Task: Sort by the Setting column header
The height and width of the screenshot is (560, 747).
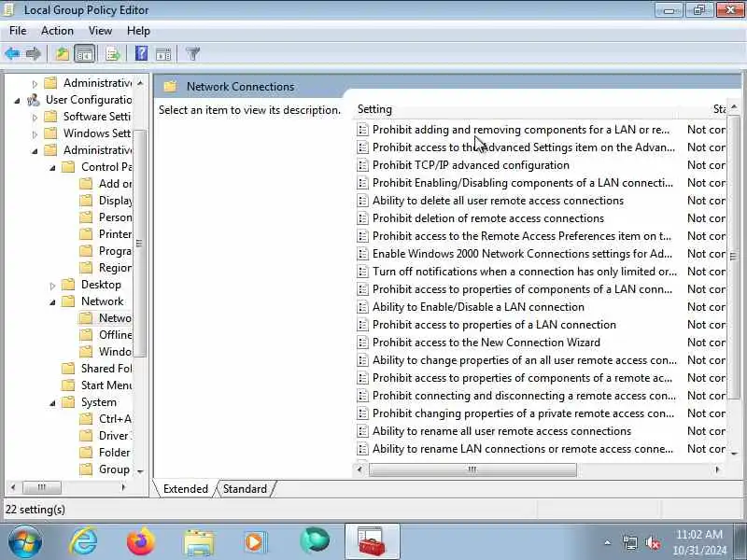Action: 516,109
